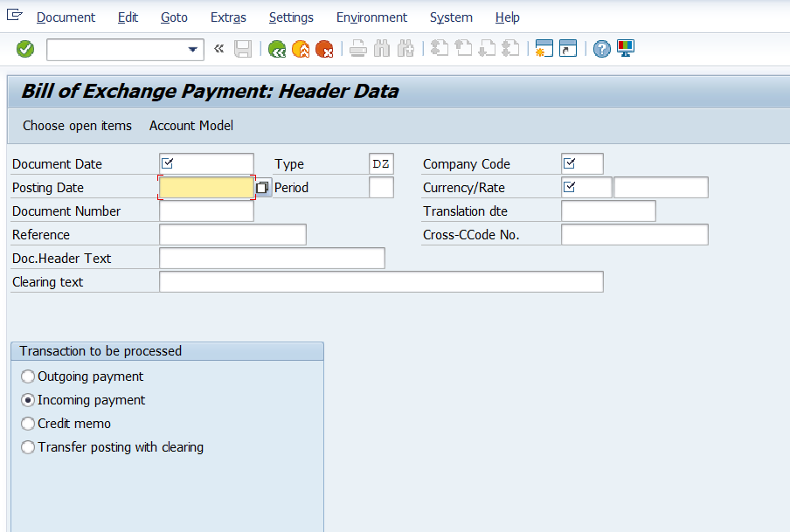
Task: Click the Document Number input field
Action: 206,211
